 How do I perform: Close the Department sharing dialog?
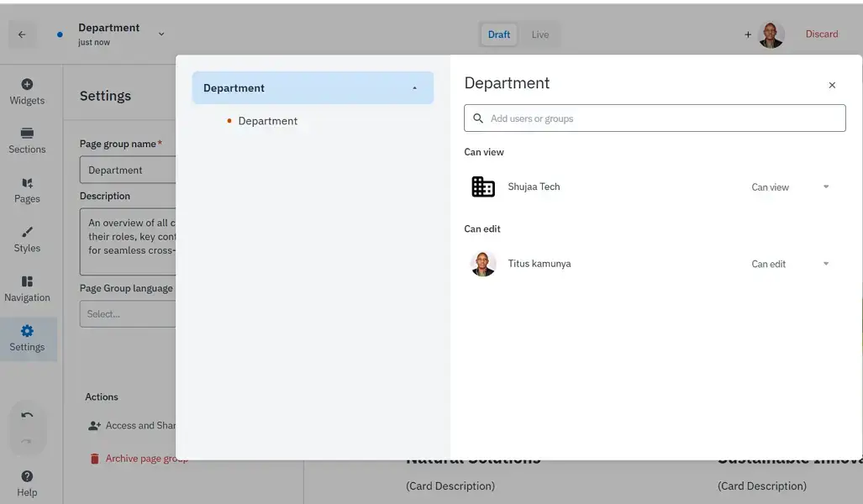832,86
